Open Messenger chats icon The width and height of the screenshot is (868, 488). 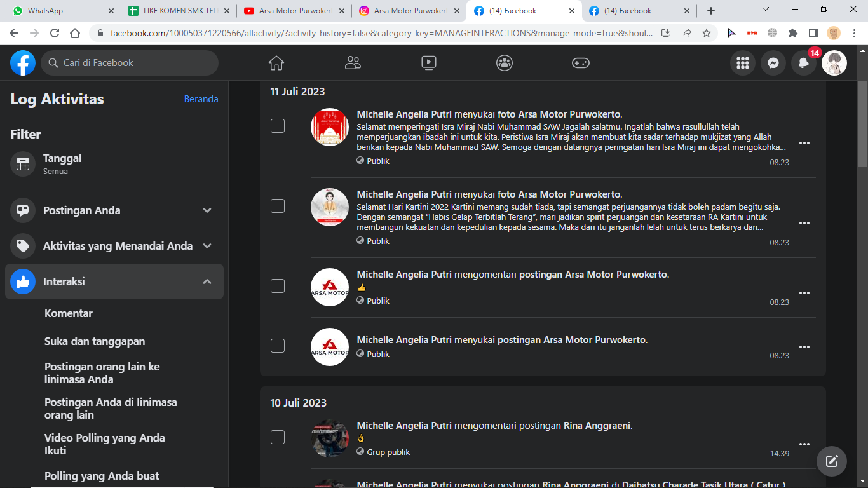pyautogui.click(x=773, y=63)
